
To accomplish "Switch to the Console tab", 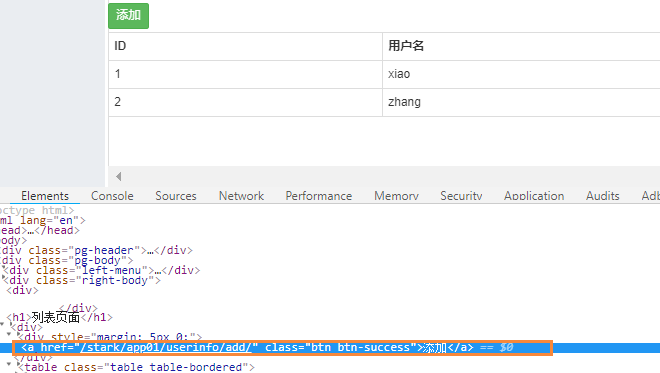I will coord(112,196).
